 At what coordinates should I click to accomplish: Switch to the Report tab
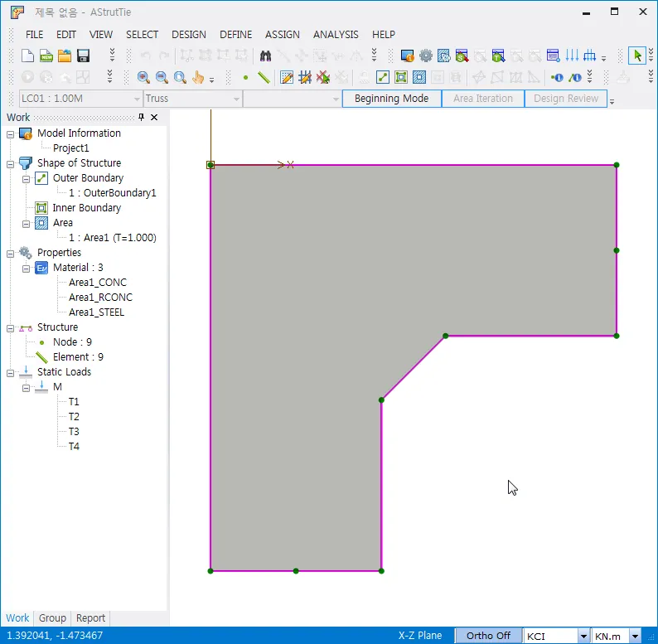(90, 618)
